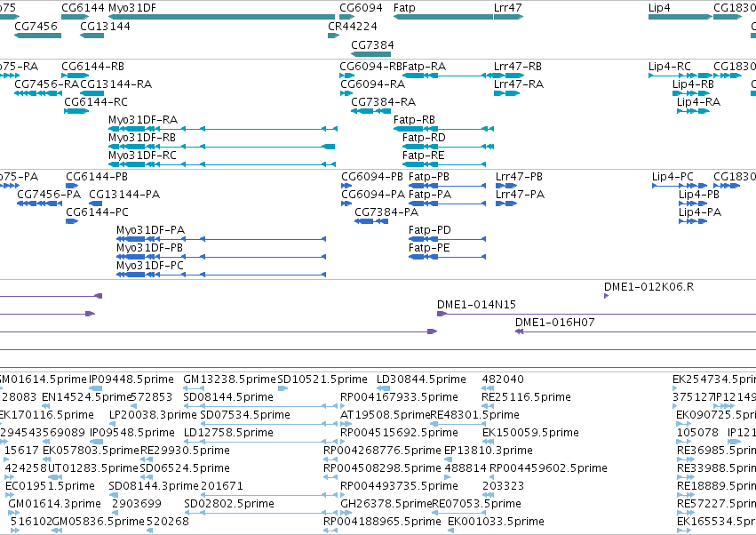This screenshot has height=535, width=756.
Task: Select EST RE25116.5prime
Action: pyautogui.click(x=487, y=406)
